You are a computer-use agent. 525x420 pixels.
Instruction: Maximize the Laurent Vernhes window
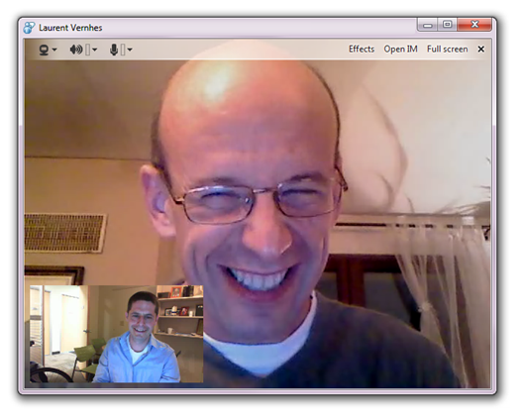coord(448,25)
